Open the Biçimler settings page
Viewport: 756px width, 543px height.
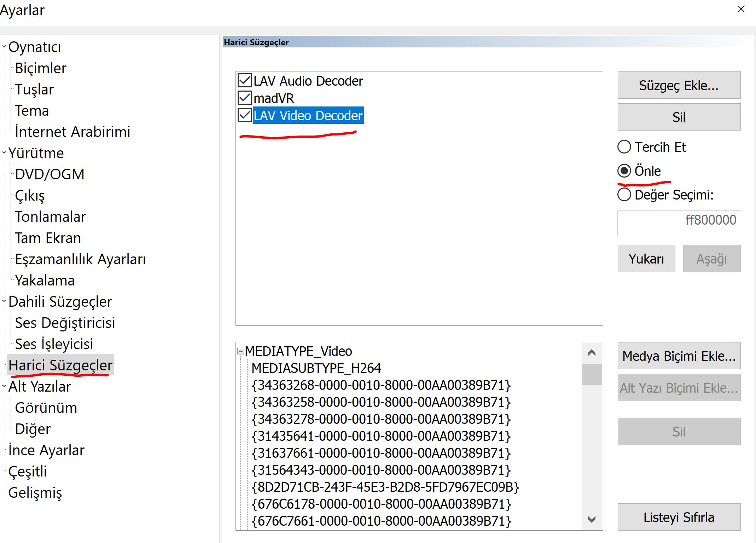coord(41,68)
